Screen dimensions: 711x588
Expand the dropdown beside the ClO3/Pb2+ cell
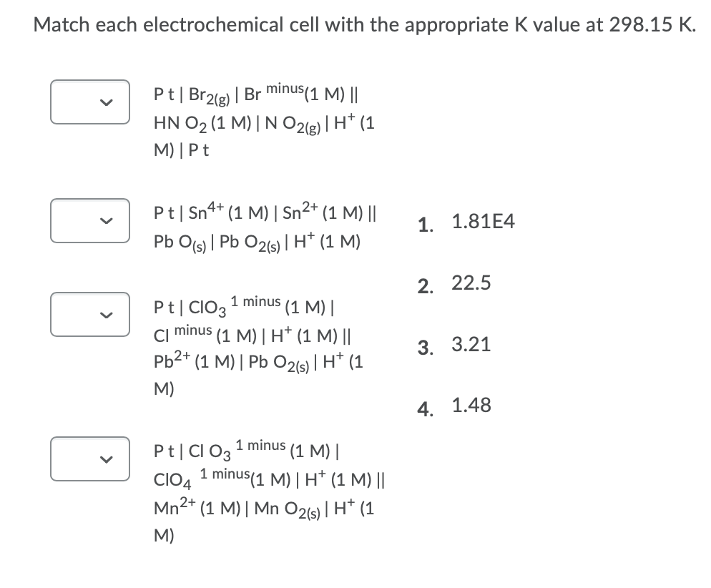tap(90, 315)
